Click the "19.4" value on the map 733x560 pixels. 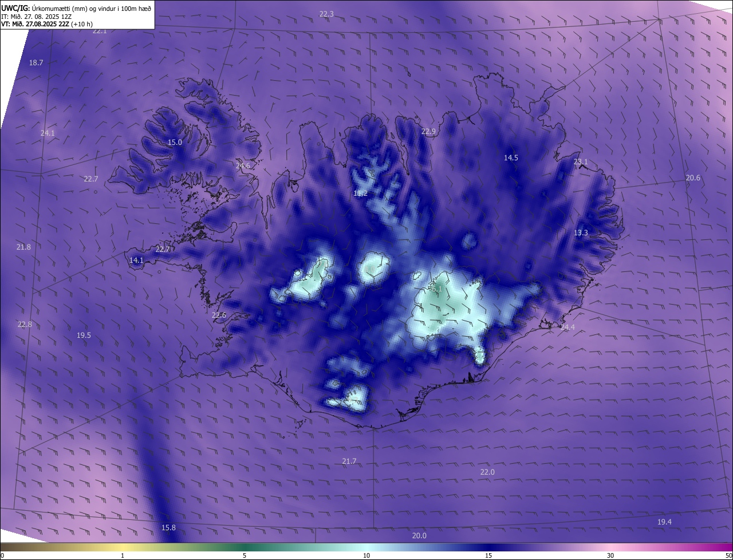pos(664,522)
